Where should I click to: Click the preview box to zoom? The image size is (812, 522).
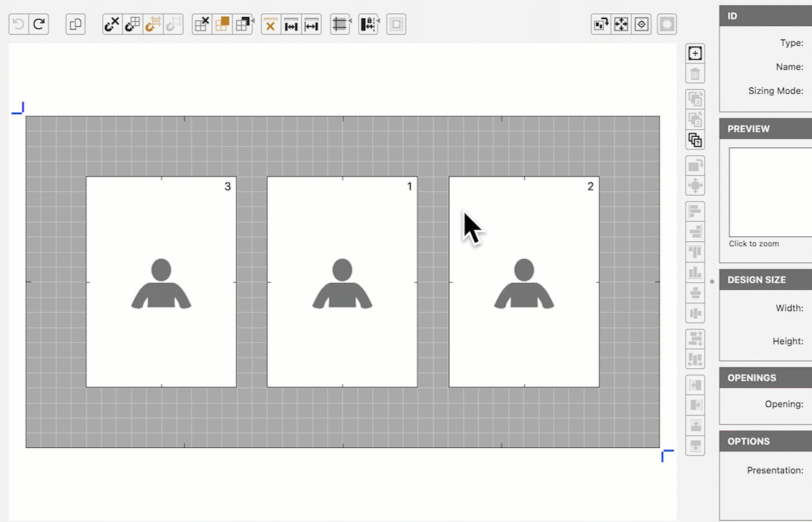[770, 192]
